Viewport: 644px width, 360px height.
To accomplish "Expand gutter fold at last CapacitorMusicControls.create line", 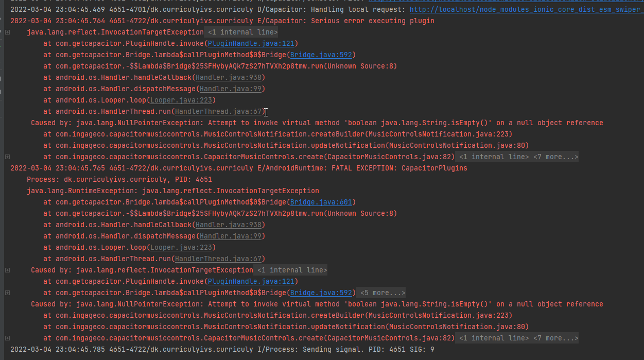I will point(7,338).
